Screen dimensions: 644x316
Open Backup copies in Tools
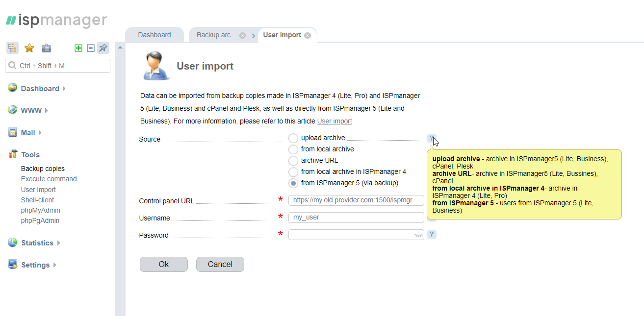(x=43, y=169)
